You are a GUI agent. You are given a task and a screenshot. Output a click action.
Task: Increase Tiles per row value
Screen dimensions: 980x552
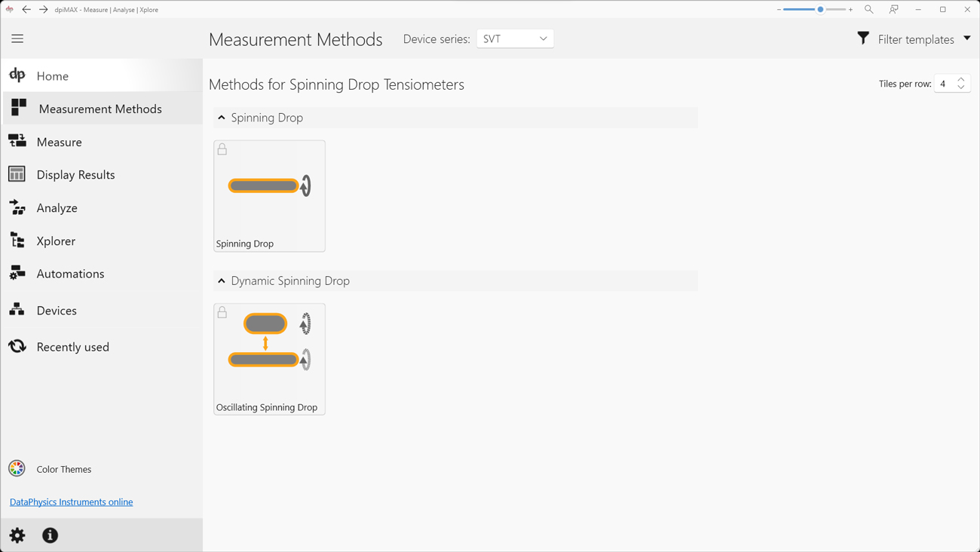pos(961,79)
